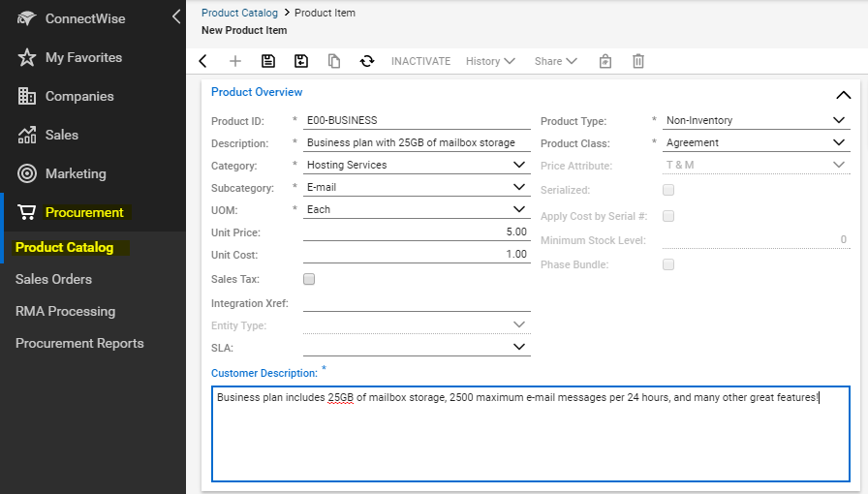The image size is (868, 494).
Task: Open RMA Processing submenu item
Action: click(x=65, y=311)
